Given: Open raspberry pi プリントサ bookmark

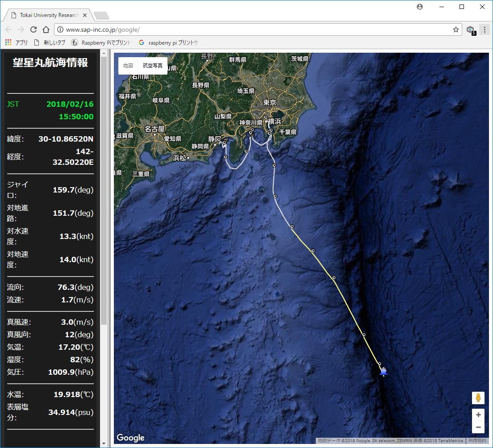Looking at the screenshot, I should pos(168,42).
